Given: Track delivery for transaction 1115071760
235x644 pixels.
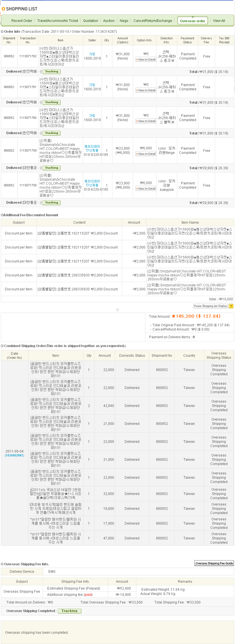Looking at the screenshot, I should [51, 133].
